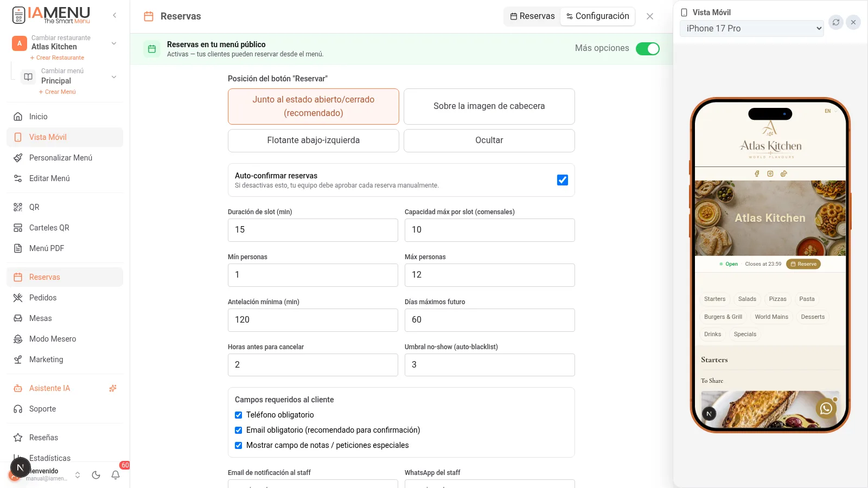Click the Duración de slot input field
This screenshot has height=488, width=868.
tap(313, 230)
